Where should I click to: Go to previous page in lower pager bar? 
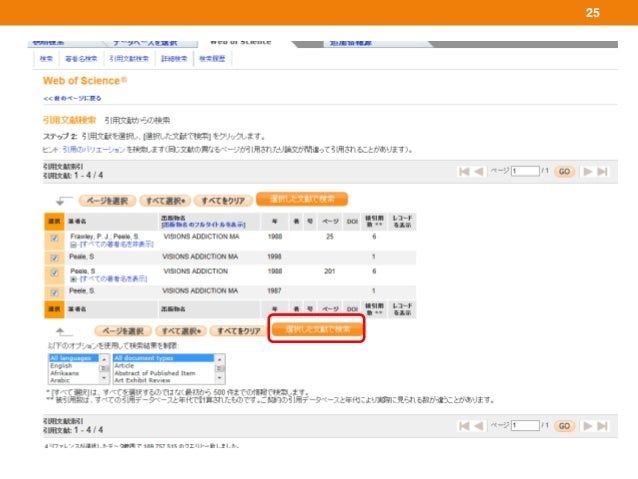479,426
